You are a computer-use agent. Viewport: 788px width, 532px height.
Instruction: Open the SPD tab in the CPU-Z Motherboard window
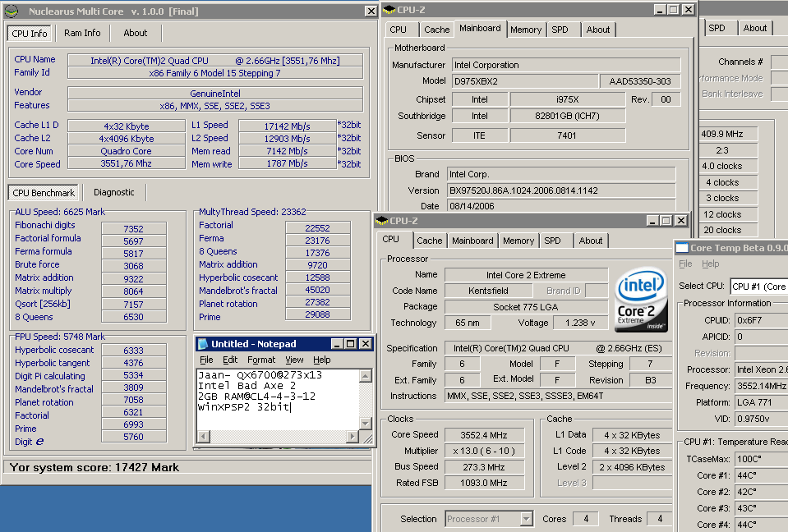(560, 30)
